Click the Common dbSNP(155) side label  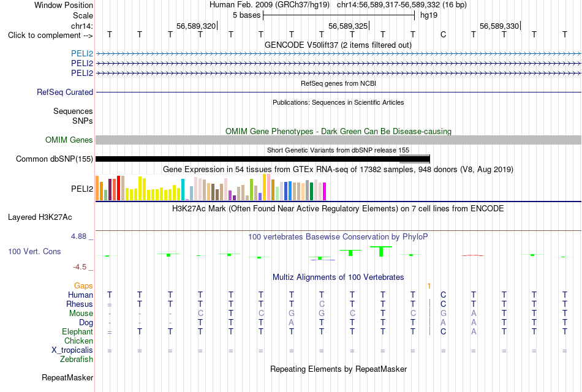54,159
